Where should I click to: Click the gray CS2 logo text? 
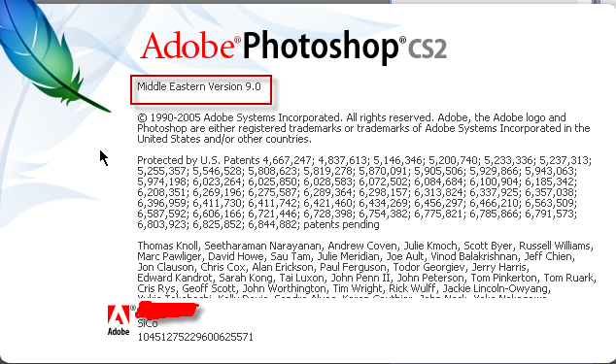[428, 49]
